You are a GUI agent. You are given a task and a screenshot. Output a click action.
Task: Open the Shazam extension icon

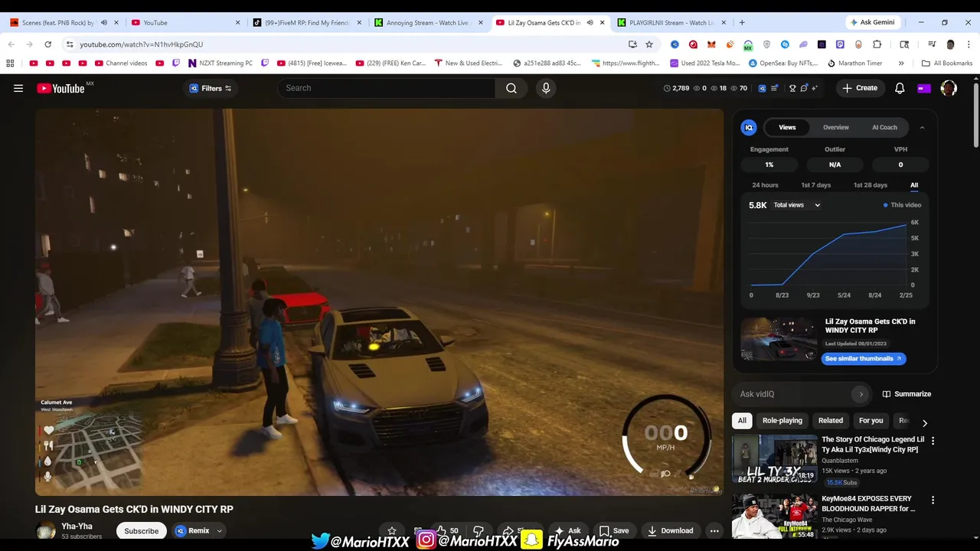(x=785, y=44)
